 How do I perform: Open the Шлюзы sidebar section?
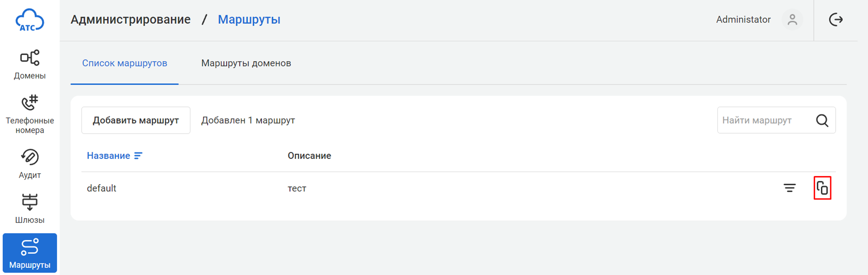[x=29, y=208]
